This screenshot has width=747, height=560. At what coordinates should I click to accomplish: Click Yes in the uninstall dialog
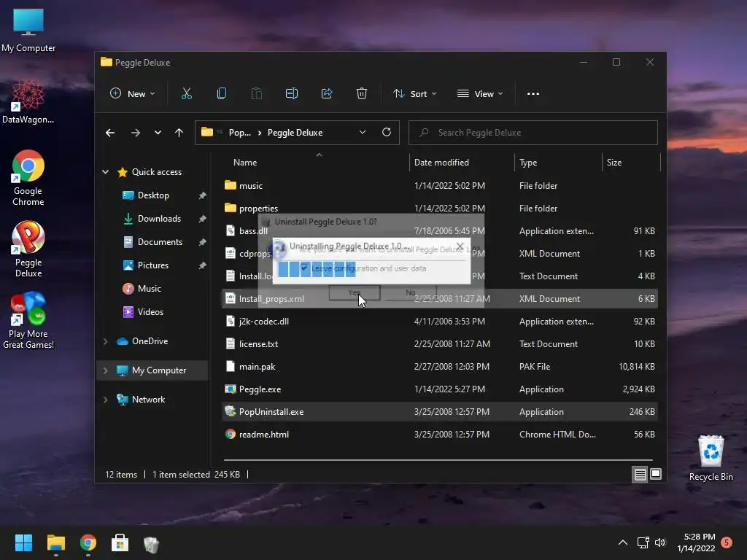(x=355, y=292)
